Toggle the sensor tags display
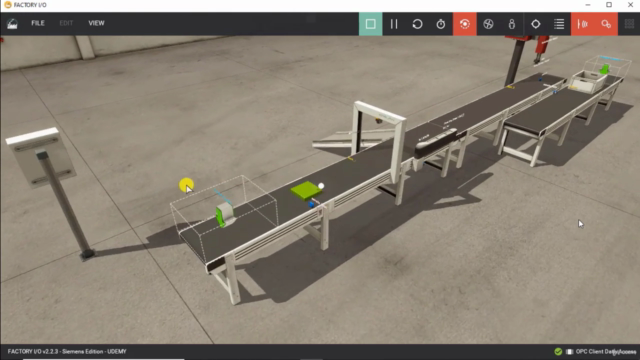 coord(582,24)
